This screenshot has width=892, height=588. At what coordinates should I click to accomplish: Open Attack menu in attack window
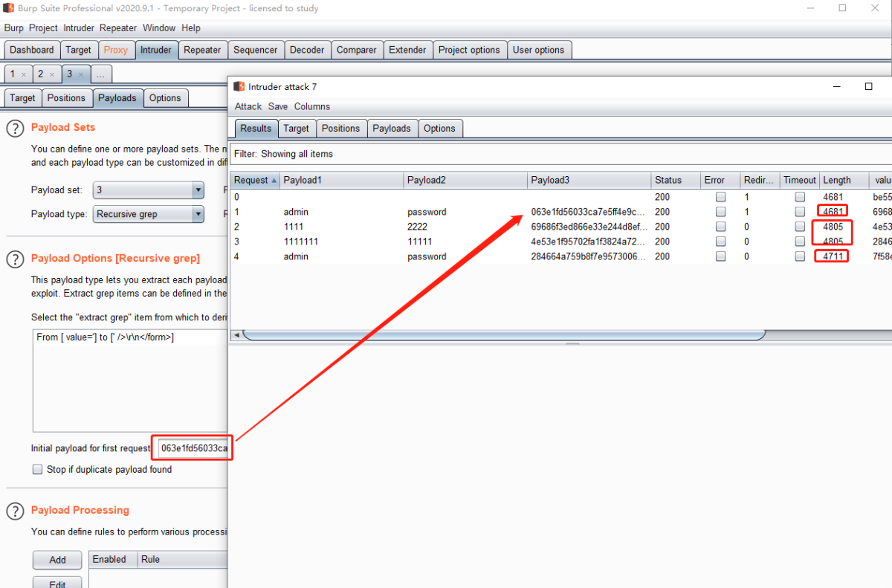[248, 106]
